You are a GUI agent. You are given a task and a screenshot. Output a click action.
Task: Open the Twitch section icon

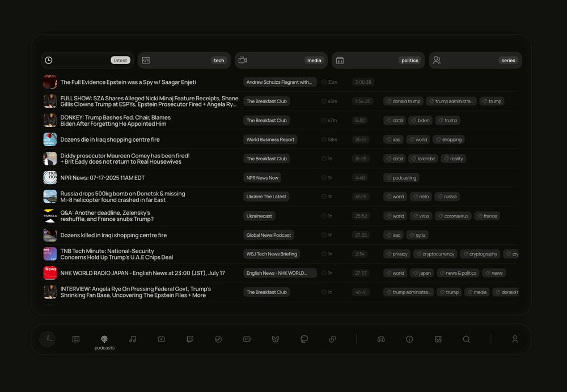(x=190, y=339)
